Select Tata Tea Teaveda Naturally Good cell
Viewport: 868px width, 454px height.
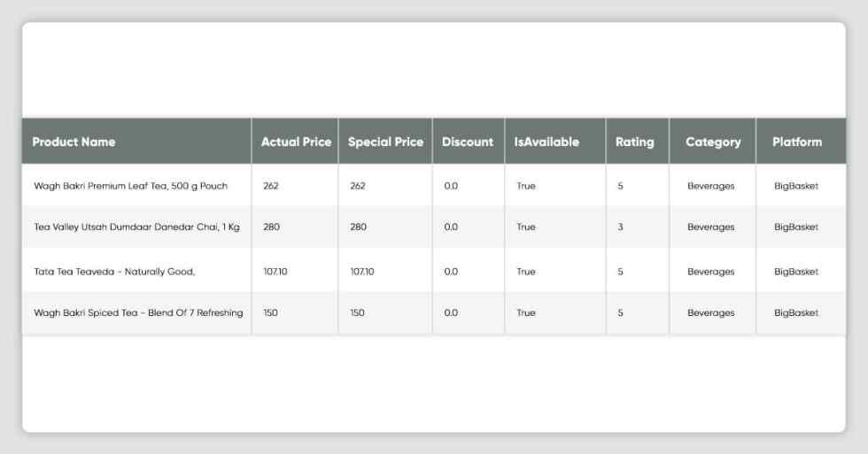coord(114,272)
